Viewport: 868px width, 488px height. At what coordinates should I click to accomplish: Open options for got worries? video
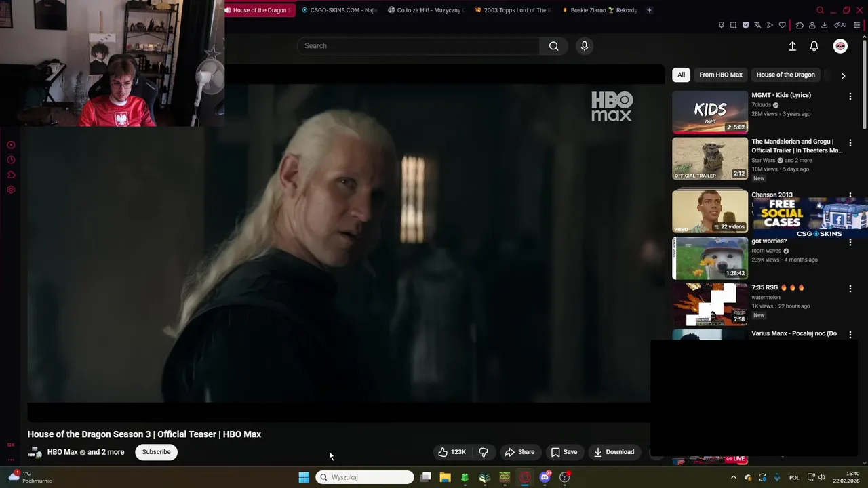pos(850,242)
